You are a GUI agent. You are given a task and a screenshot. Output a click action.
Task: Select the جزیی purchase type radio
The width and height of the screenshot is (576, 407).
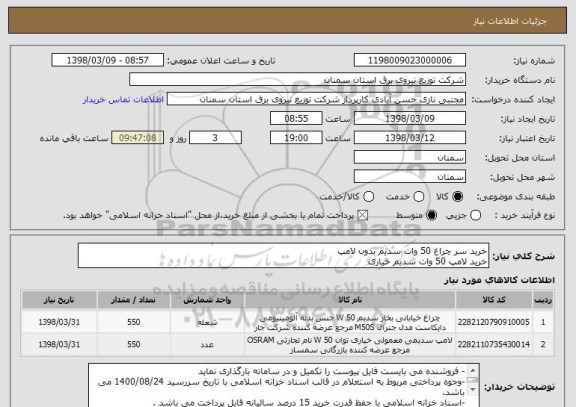(475, 215)
